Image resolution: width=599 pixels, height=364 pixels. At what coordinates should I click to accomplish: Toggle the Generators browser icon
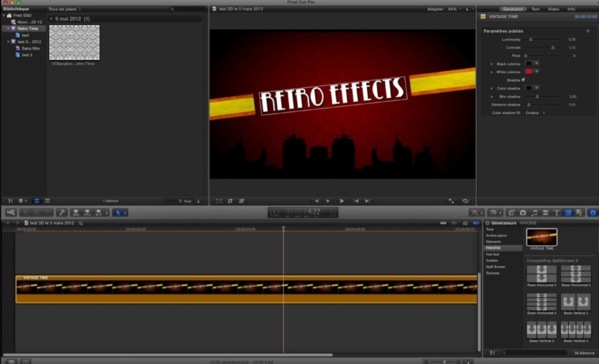(568, 212)
